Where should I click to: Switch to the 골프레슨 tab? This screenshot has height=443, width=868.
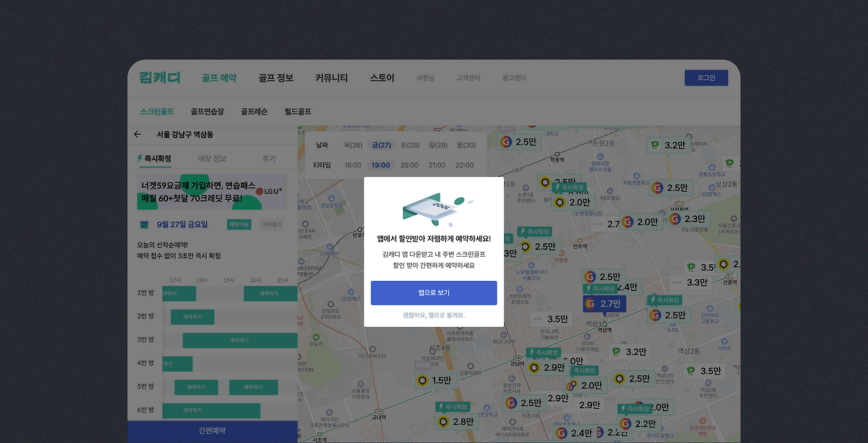[254, 112]
